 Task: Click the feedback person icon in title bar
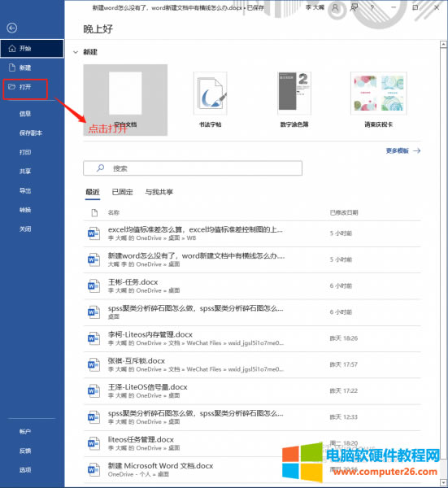[354, 7]
